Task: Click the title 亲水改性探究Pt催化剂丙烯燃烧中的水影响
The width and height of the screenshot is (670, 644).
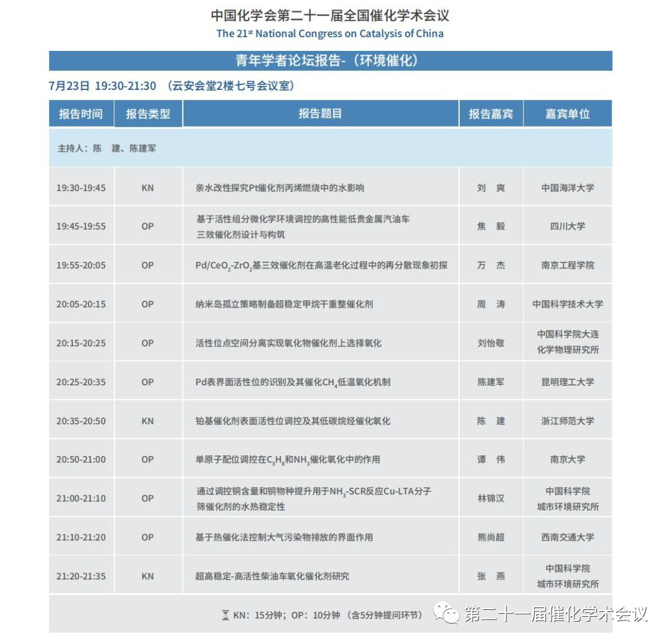Action: click(280, 188)
